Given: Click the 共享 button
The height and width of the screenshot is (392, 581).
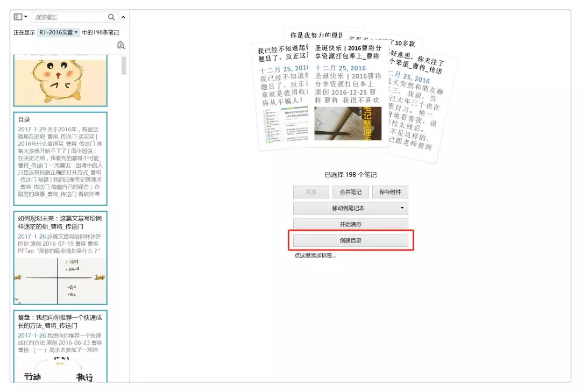Looking at the screenshot, I should pos(311,192).
